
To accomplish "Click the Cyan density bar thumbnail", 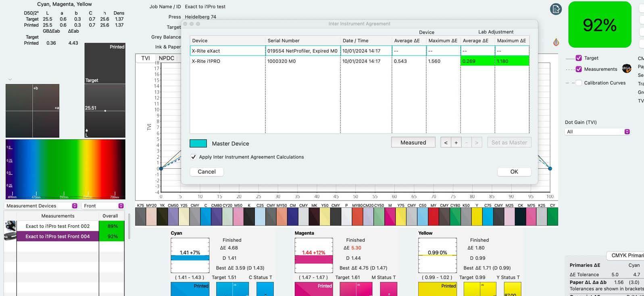I will [190, 255].
